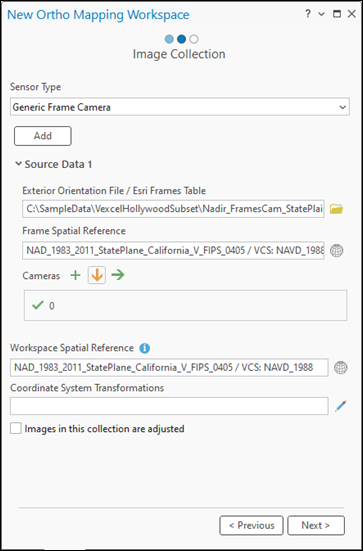Click the Frame Spatial Reference field

[x=173, y=251]
